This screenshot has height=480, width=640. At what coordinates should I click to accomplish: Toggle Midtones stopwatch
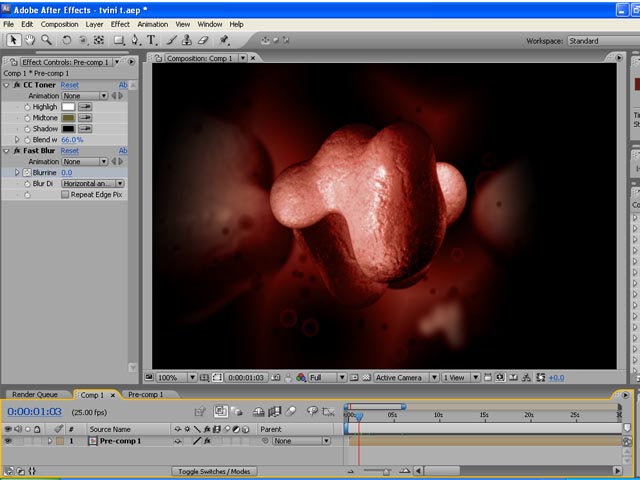pyautogui.click(x=27, y=118)
